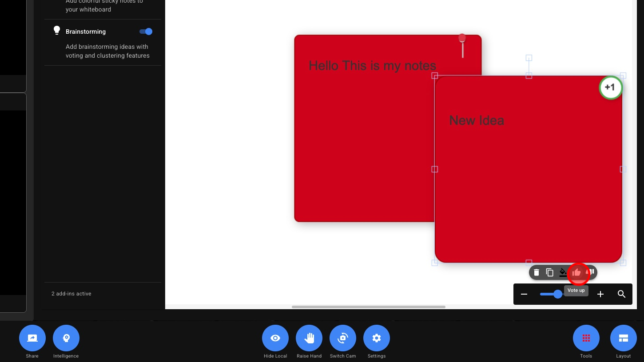Click the whiteboard zoom slider handle
This screenshot has width=644, height=362.
(x=558, y=294)
